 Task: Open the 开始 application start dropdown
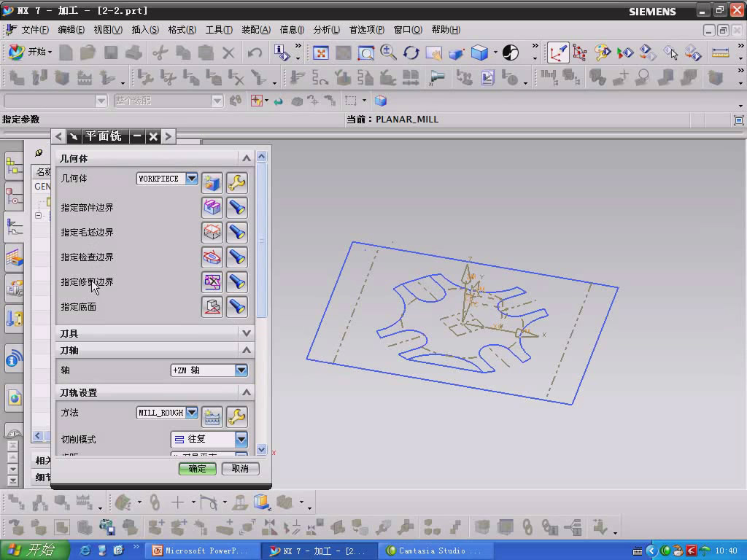(30, 52)
